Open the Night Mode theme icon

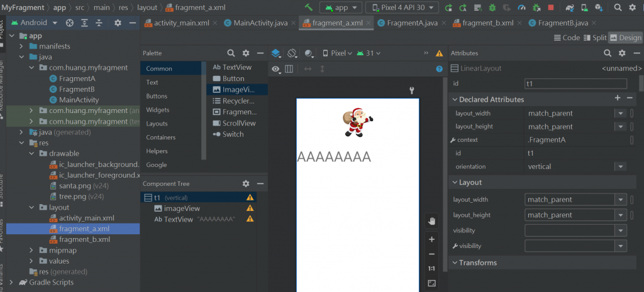pos(309,53)
